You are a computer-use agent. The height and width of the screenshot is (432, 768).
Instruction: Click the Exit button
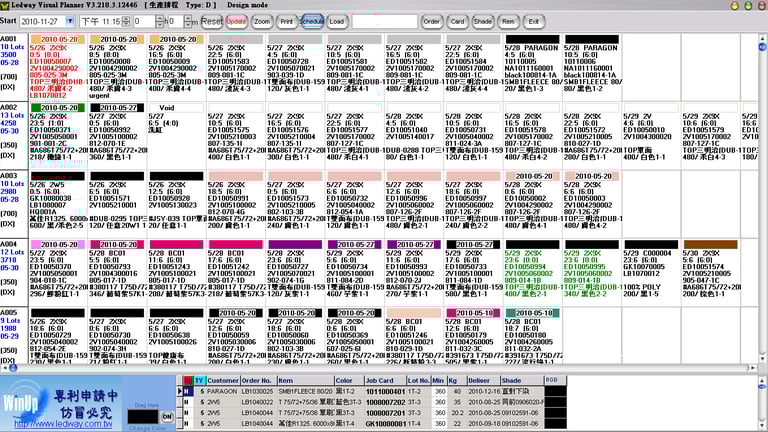point(533,22)
